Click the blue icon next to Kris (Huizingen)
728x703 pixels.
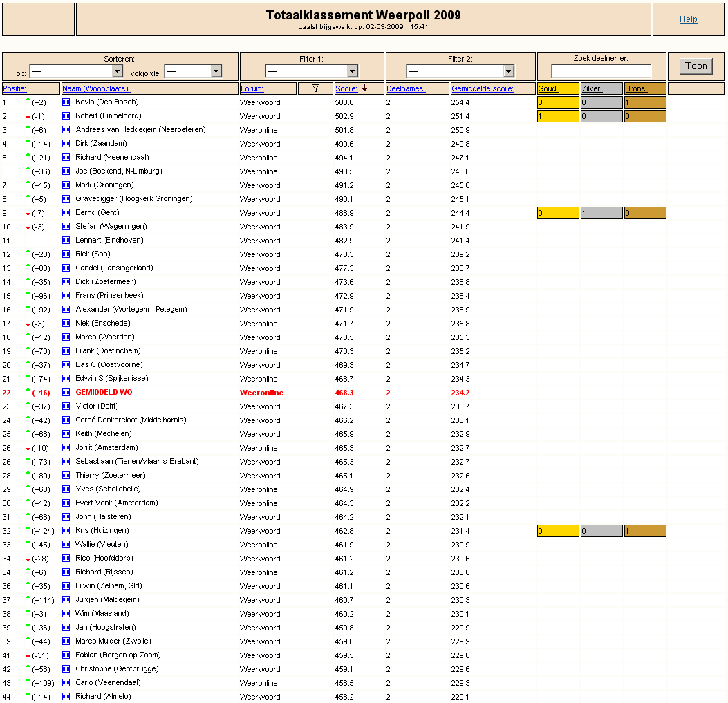point(66,531)
